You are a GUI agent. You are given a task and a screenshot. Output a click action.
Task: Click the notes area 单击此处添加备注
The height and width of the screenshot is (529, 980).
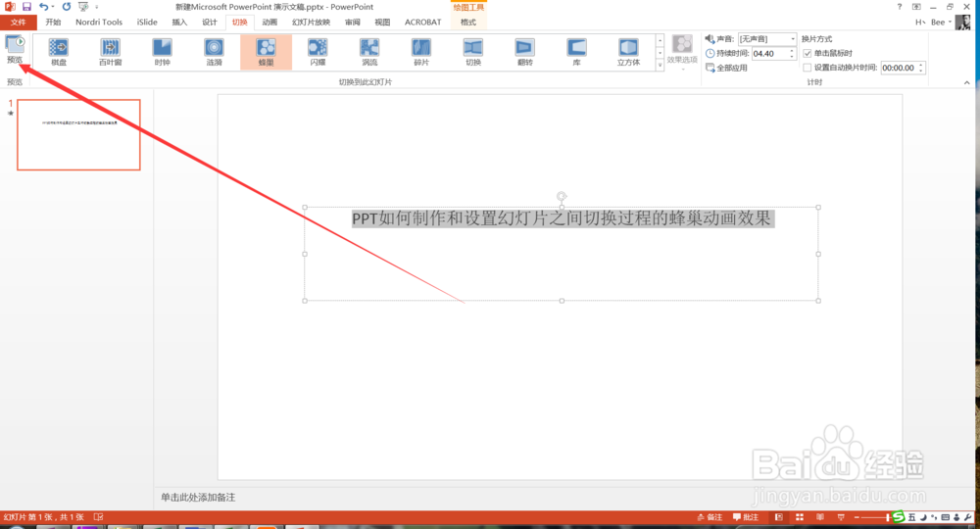pyautogui.click(x=198, y=497)
